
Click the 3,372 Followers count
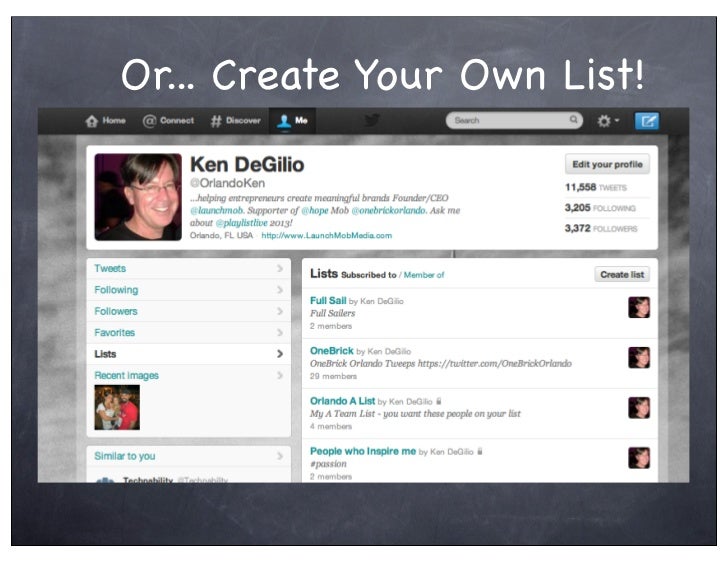(x=601, y=228)
